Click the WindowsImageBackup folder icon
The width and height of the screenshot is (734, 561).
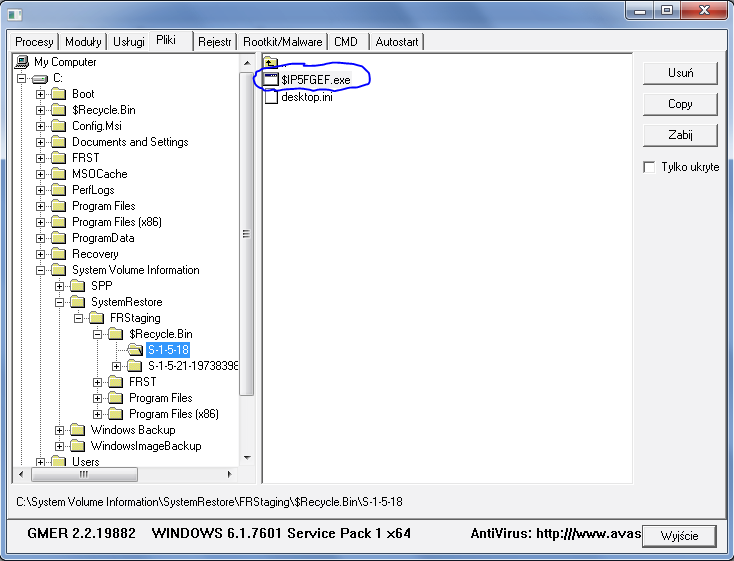coord(77,446)
